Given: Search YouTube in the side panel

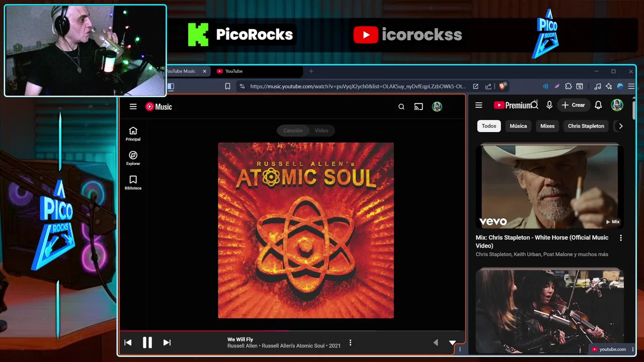Looking at the screenshot, I should [x=535, y=105].
